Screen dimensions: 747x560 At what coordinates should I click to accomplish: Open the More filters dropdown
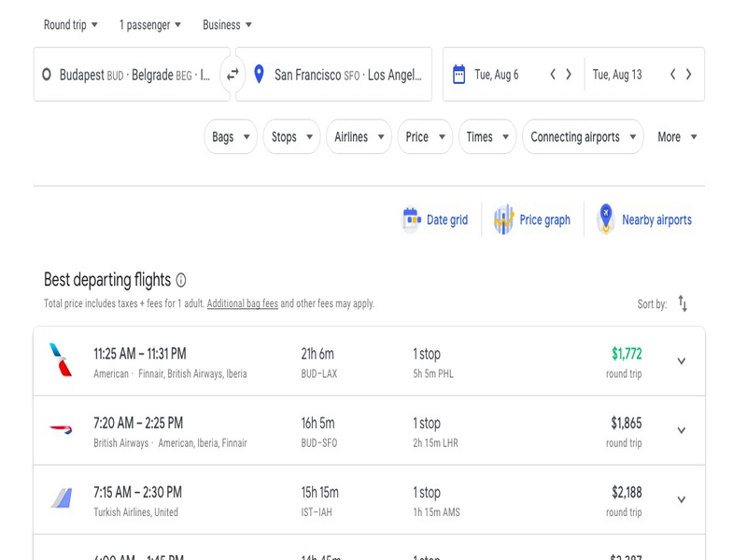click(677, 136)
